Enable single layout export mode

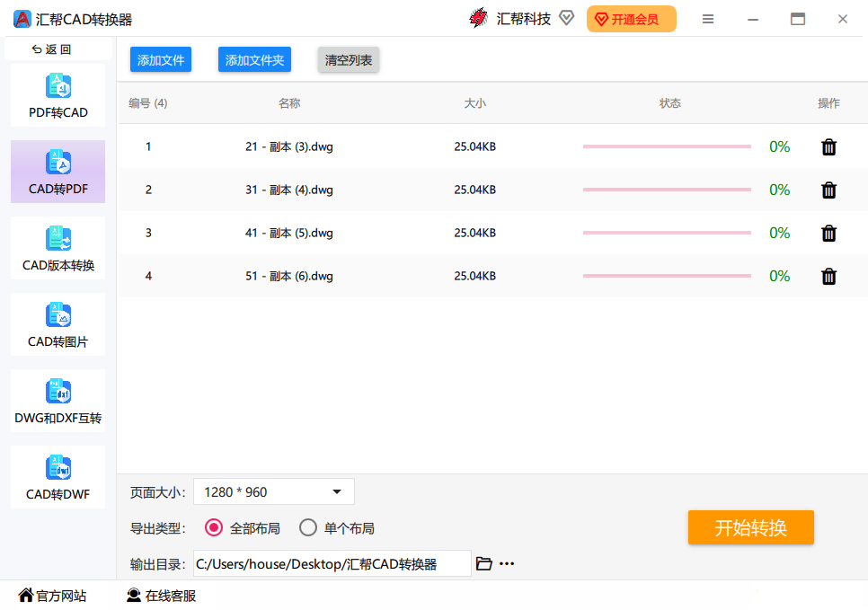pyautogui.click(x=308, y=528)
